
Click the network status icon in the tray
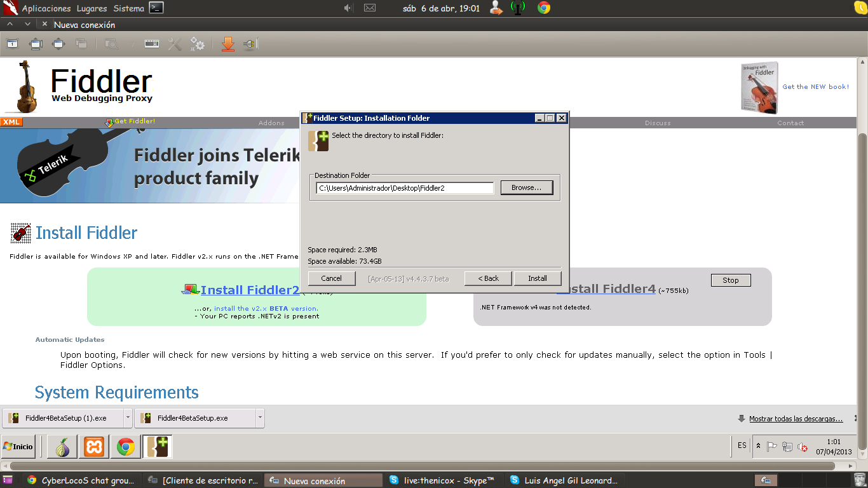[x=787, y=447]
